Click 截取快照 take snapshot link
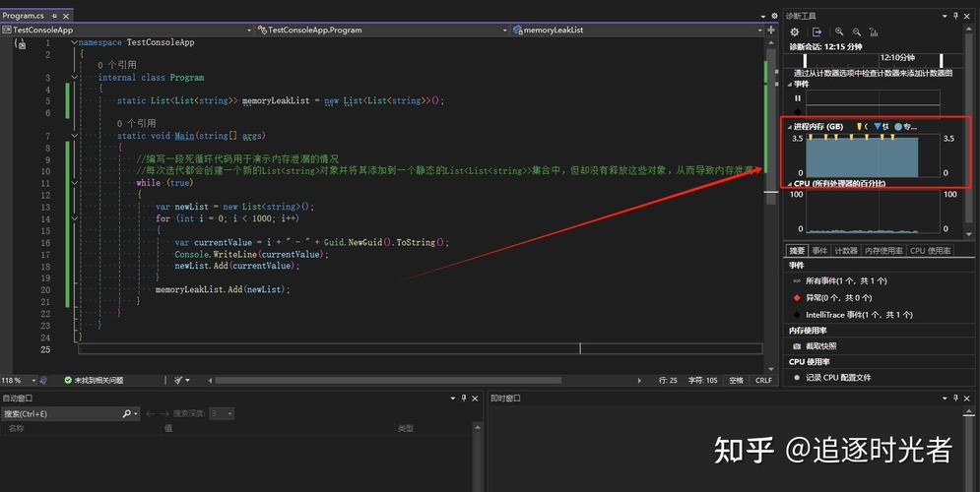The image size is (980, 492). point(820,346)
